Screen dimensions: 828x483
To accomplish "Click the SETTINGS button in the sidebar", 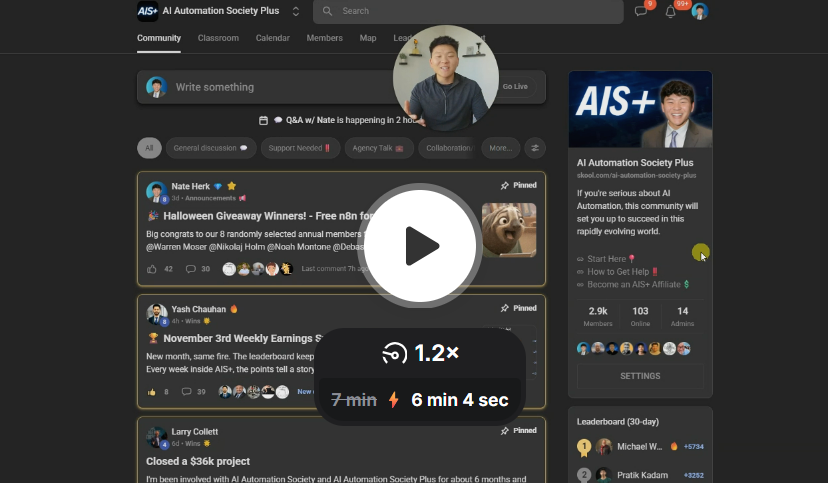I will (x=640, y=376).
